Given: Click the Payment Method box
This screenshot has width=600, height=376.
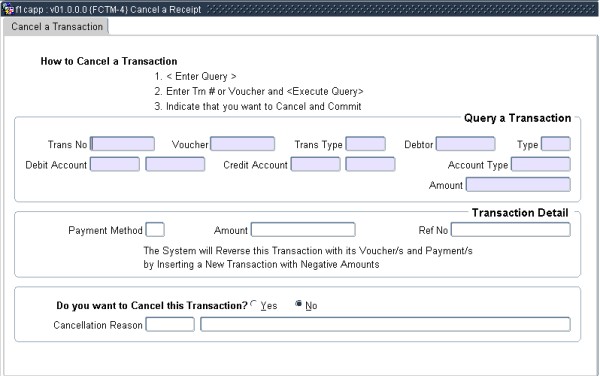Looking at the screenshot, I should pyautogui.click(x=155, y=230).
